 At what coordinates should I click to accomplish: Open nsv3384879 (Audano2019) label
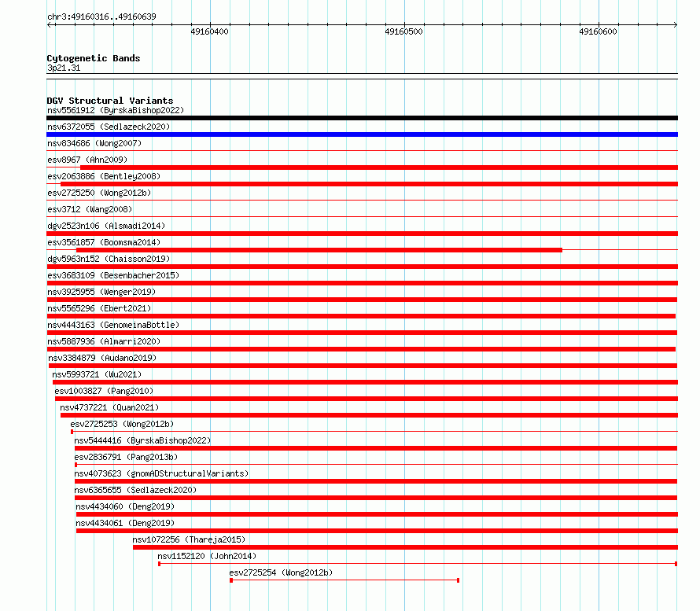point(102,358)
